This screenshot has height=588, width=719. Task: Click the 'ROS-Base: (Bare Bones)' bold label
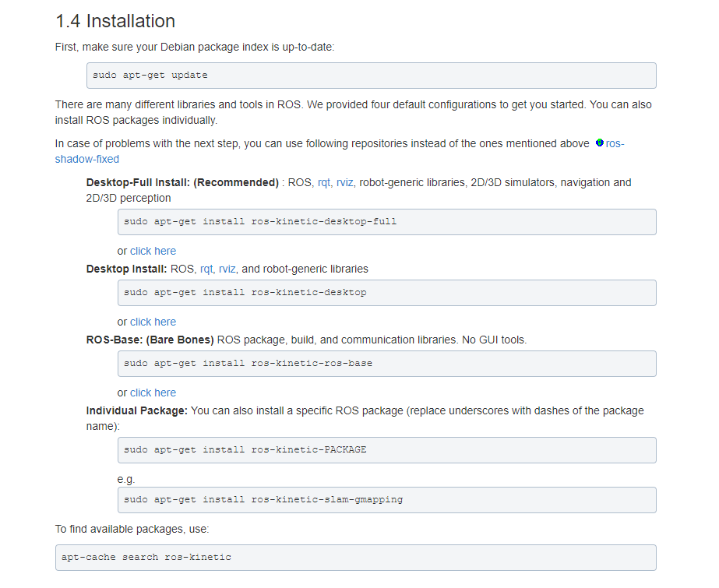[x=150, y=340]
